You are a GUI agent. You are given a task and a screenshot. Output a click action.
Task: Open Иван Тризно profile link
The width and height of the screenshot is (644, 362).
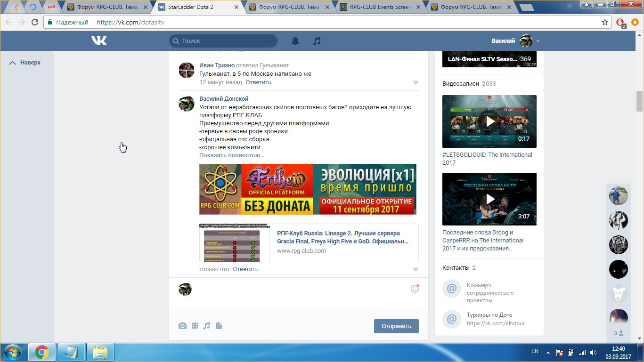pos(217,65)
